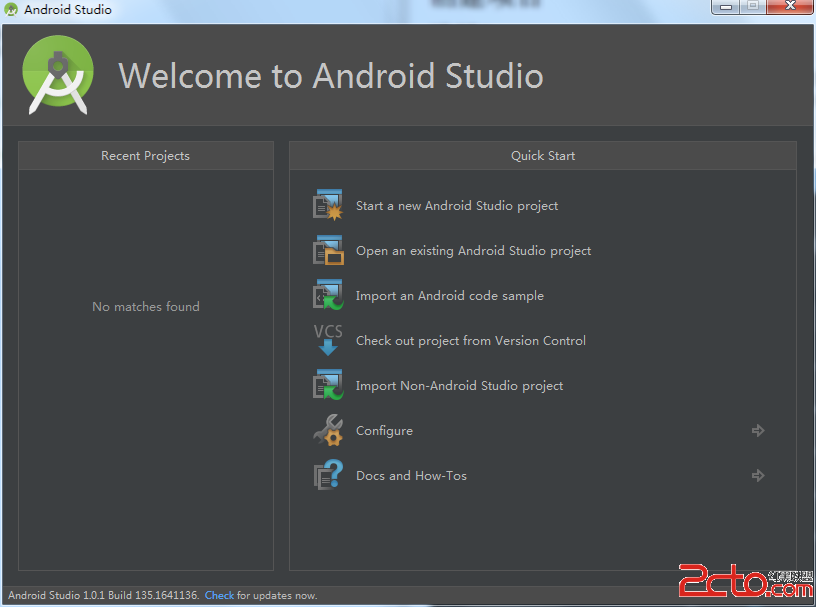Viewport: 816px width, 607px height.
Task: Click the No matches found text
Action: 146,307
